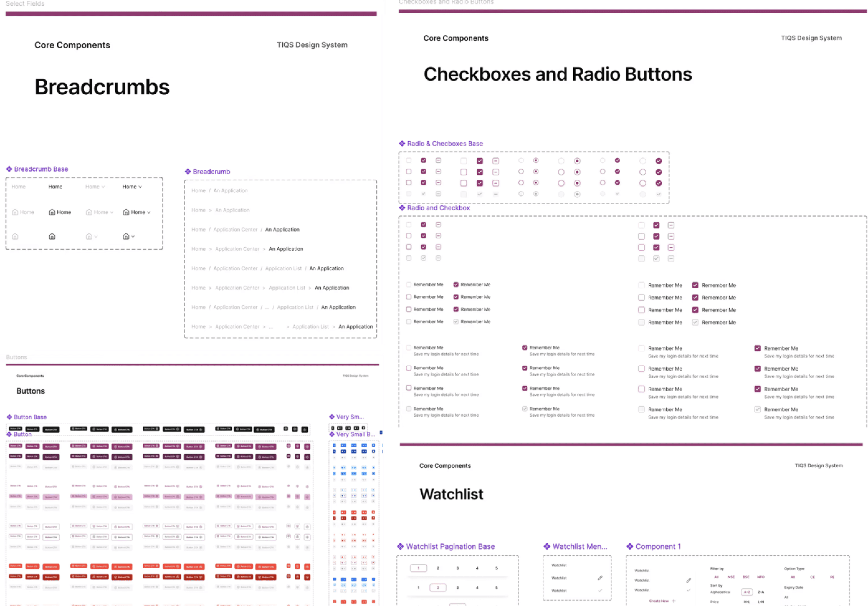Click the Create New link
The width and height of the screenshot is (868, 606).
pos(659,601)
